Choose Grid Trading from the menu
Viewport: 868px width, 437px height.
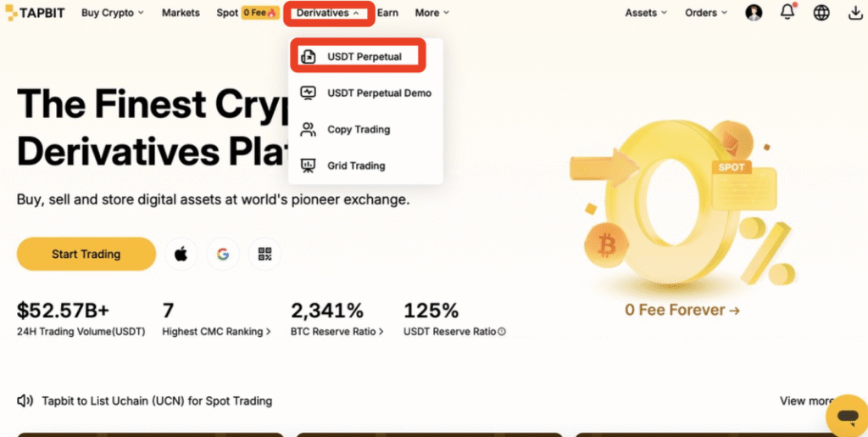tap(365, 165)
